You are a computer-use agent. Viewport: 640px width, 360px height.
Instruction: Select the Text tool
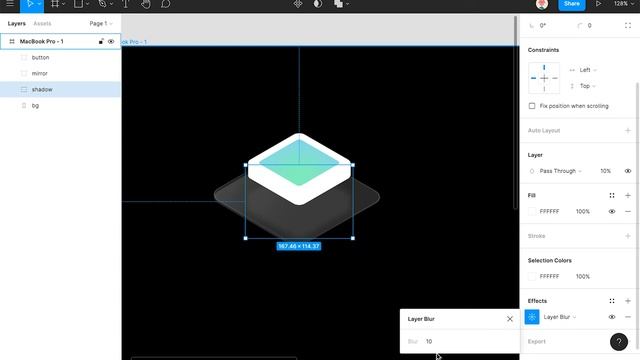pyautogui.click(x=125, y=4)
